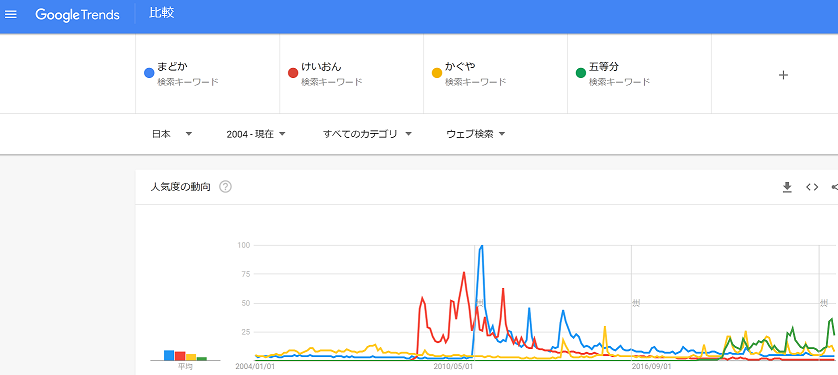838x375 pixels.
Task: Expand the 2004 - 現在 time range dropdown
Action: coord(256,134)
